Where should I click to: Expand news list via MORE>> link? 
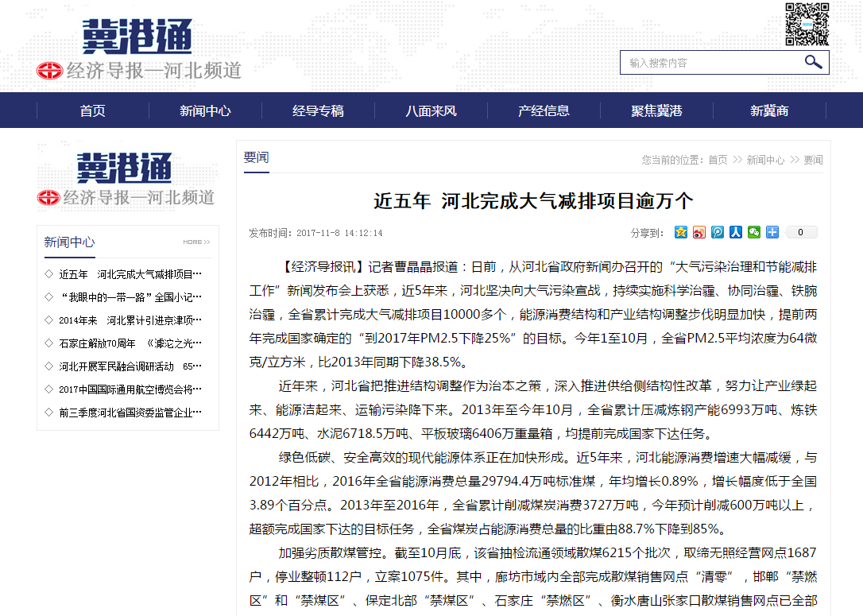pyautogui.click(x=196, y=242)
